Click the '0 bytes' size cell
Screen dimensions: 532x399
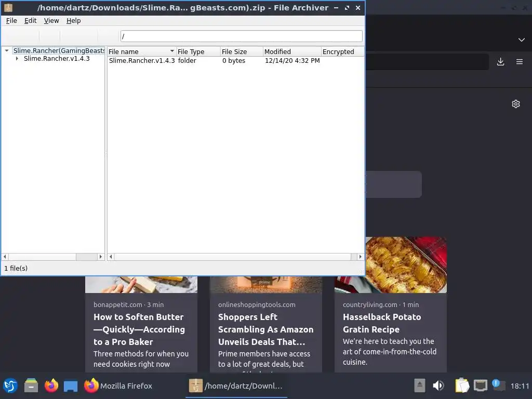coord(234,61)
